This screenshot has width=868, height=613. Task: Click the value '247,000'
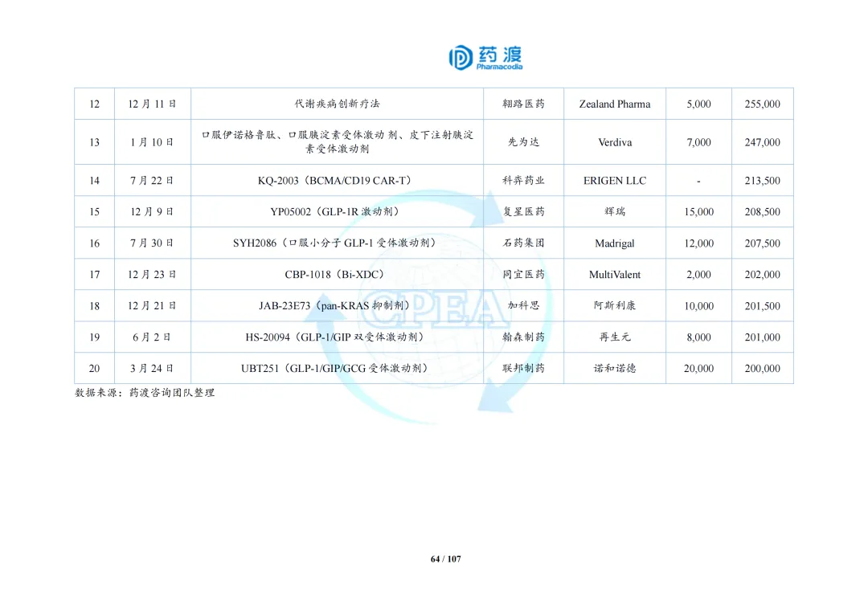tap(762, 142)
